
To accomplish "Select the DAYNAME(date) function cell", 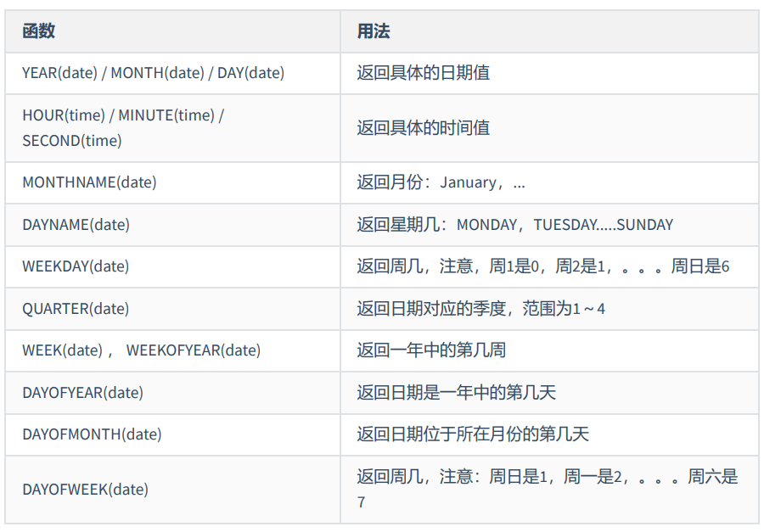I will pos(76,225).
